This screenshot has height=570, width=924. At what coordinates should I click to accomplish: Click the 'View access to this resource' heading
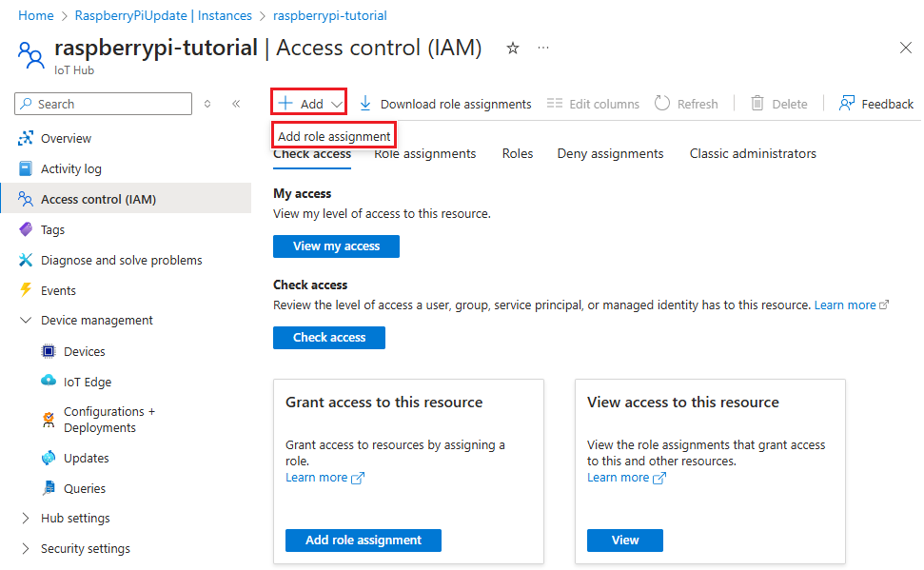tap(682, 402)
